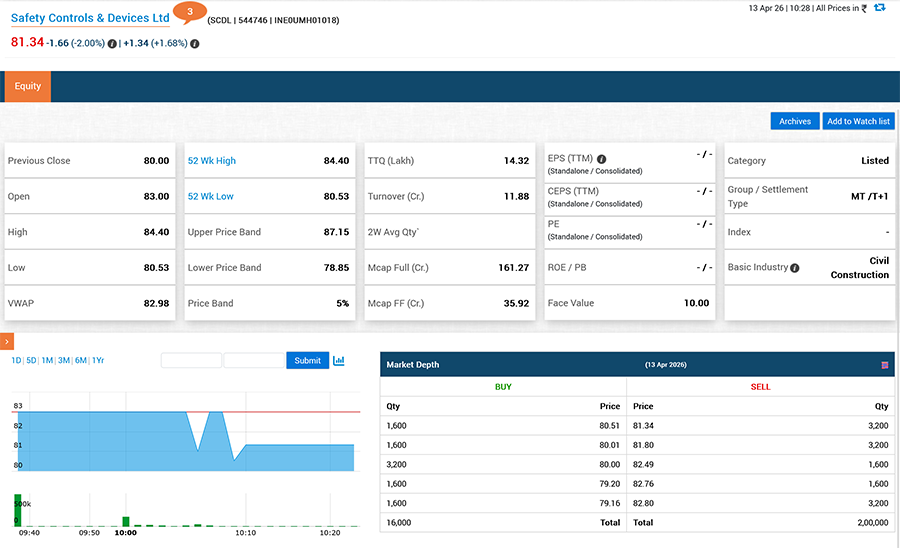Click info icon beside -2.00% change
This screenshot has height=548, width=900.
point(112,44)
